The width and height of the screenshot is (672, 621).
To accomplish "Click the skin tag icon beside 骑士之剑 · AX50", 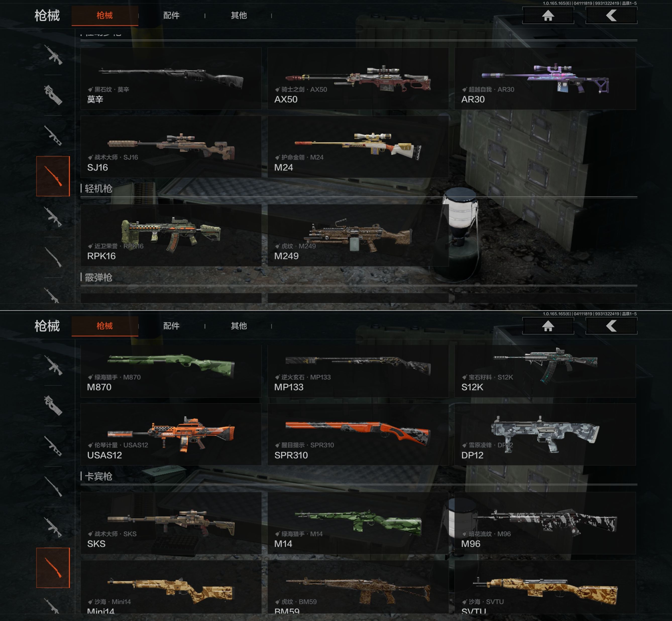I will [277, 89].
